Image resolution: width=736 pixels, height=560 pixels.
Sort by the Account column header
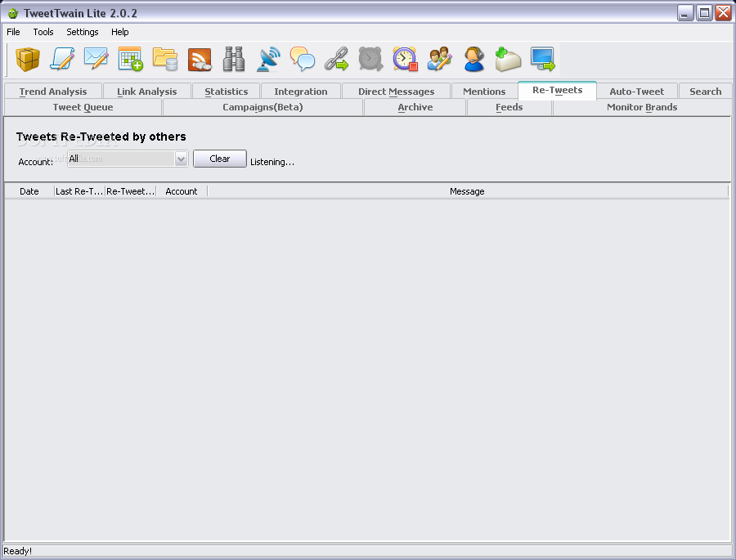point(182,191)
